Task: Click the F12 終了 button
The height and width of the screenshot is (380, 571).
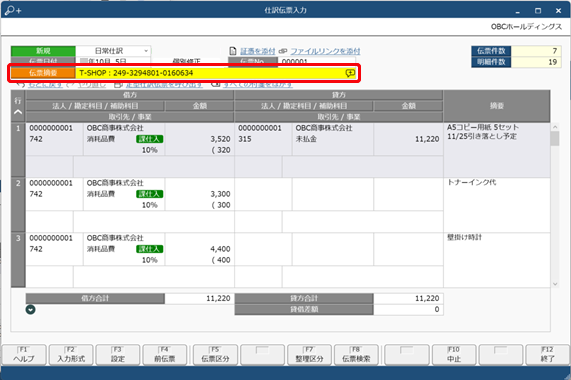Action: pyautogui.click(x=547, y=355)
